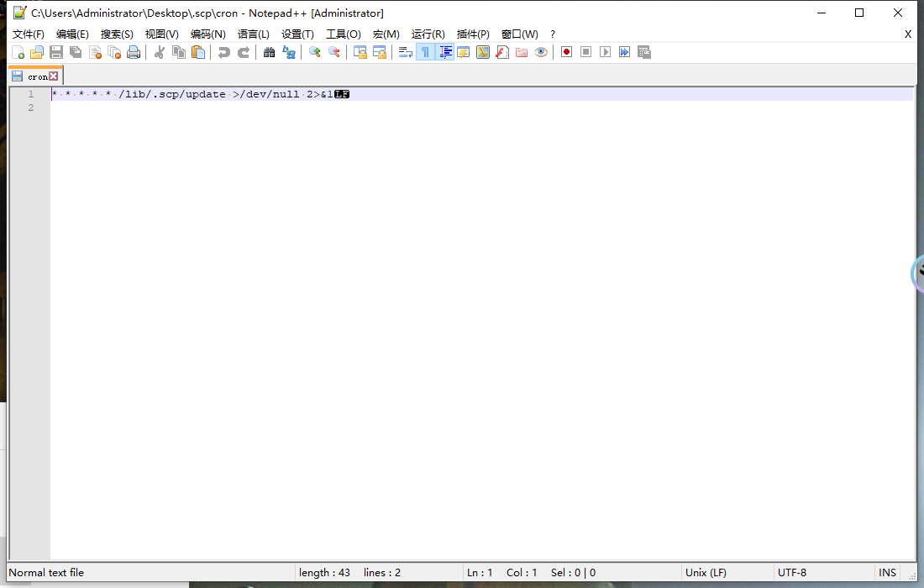
Task: Click the Paste clipboard icon
Action: [x=198, y=52]
